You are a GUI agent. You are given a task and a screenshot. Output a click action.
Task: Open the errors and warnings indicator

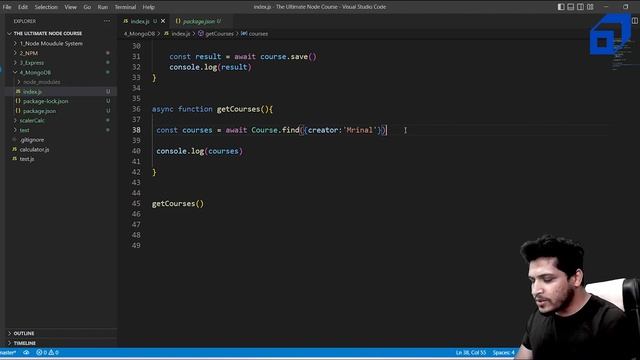pyautogui.click(x=47, y=353)
